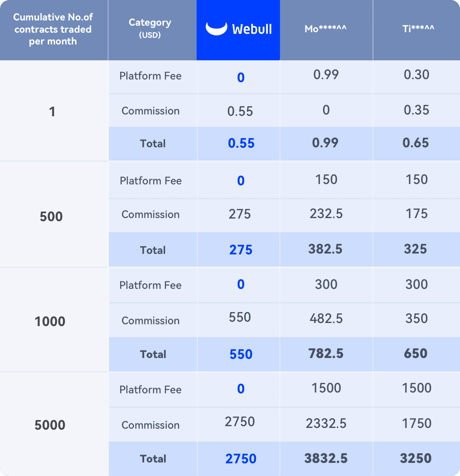
Task: Click the Webull crescent logo icon
Action: point(217,28)
